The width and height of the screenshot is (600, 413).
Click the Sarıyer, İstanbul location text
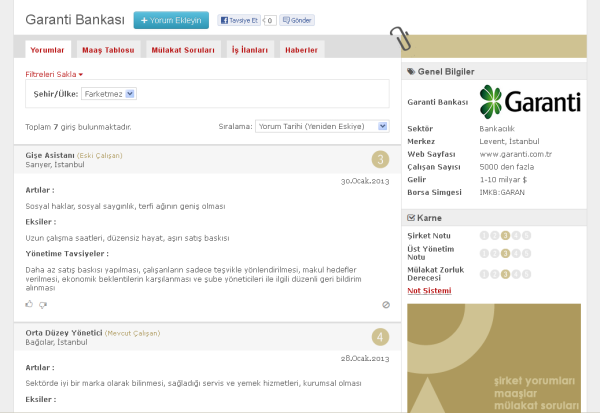(55, 165)
